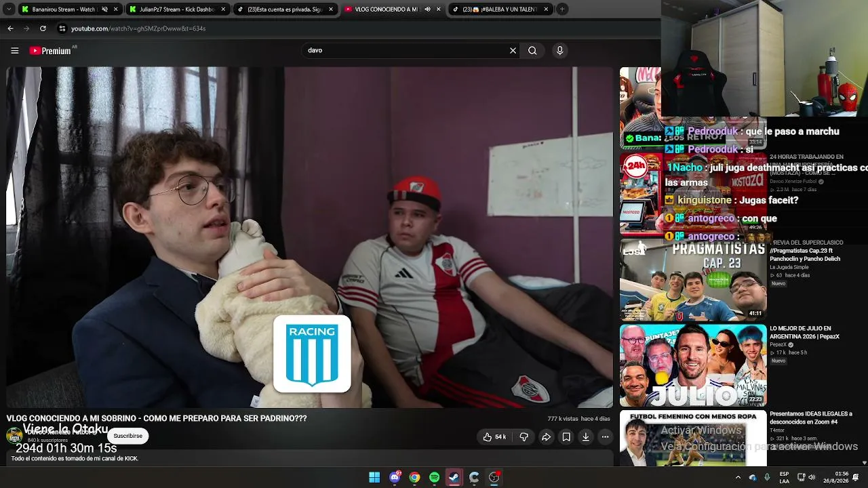Open Spotify from the taskbar
This screenshot has height=488, width=868.
(x=435, y=477)
